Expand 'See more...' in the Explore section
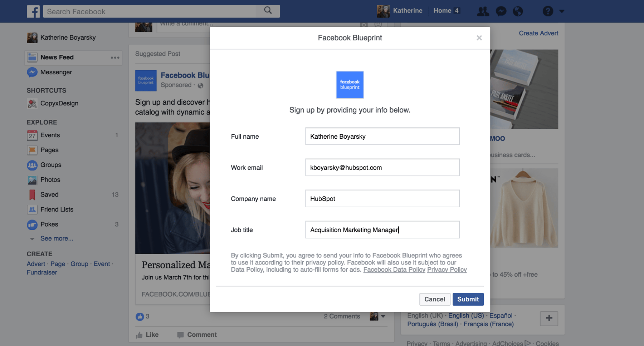644x346 pixels. tap(57, 238)
